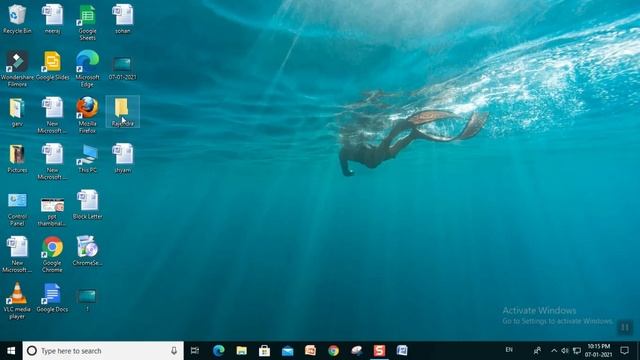640x360 pixels.
Task: Launch the Google Sheets shortcut
Action: click(x=87, y=22)
